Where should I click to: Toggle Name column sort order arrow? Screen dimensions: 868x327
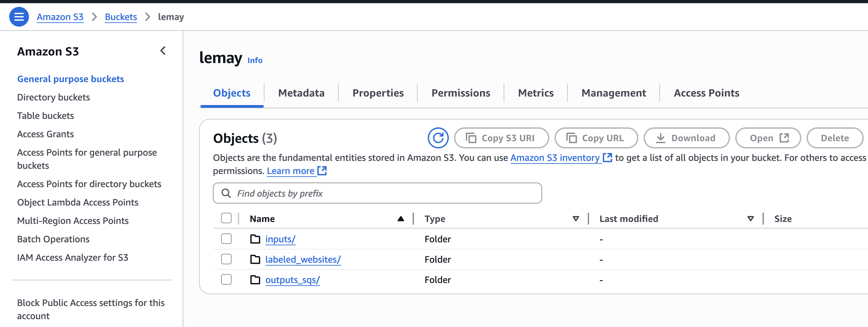[400, 219]
